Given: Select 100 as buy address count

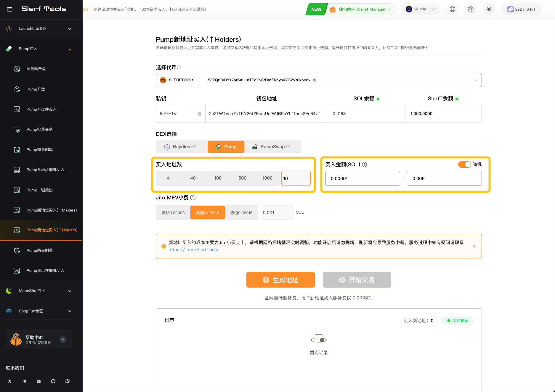Looking at the screenshot, I should click(x=218, y=178).
